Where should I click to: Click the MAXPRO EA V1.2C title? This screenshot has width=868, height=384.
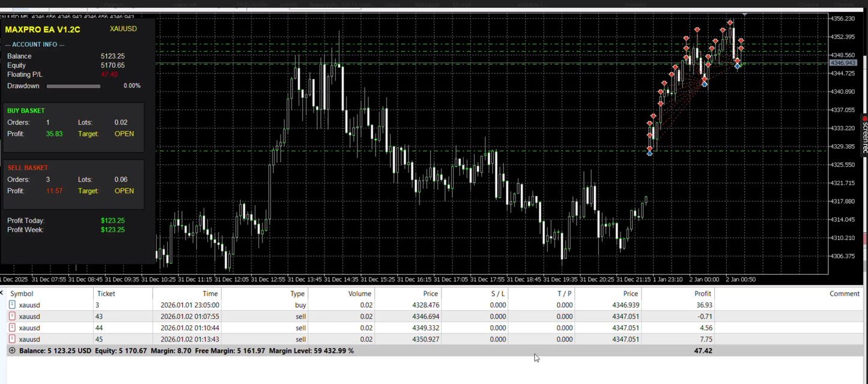42,29
